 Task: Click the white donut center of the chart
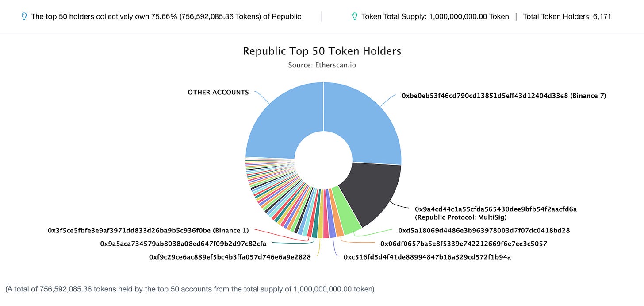(x=323, y=160)
